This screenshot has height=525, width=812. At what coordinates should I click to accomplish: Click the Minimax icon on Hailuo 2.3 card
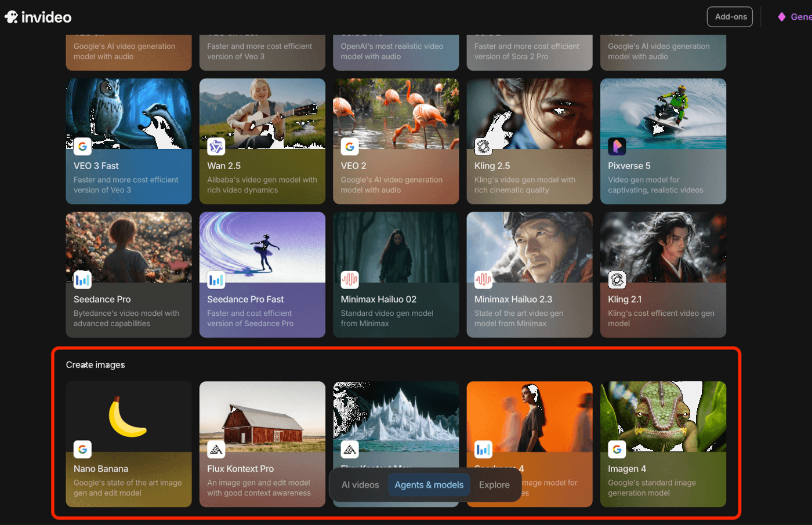(483, 280)
